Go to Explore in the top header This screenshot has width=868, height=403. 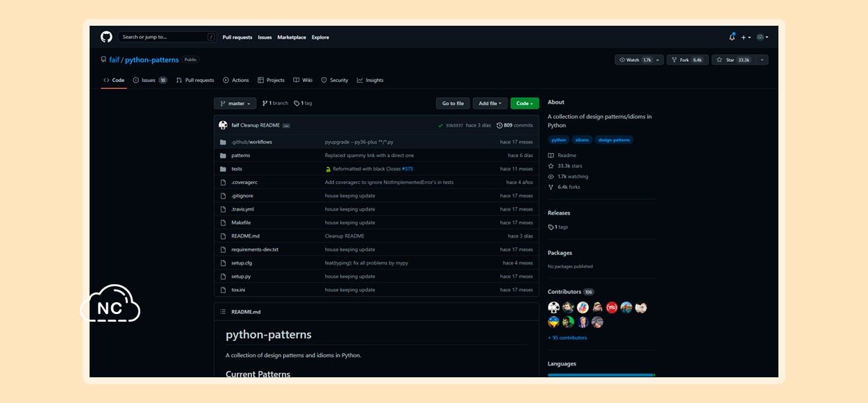tap(320, 38)
